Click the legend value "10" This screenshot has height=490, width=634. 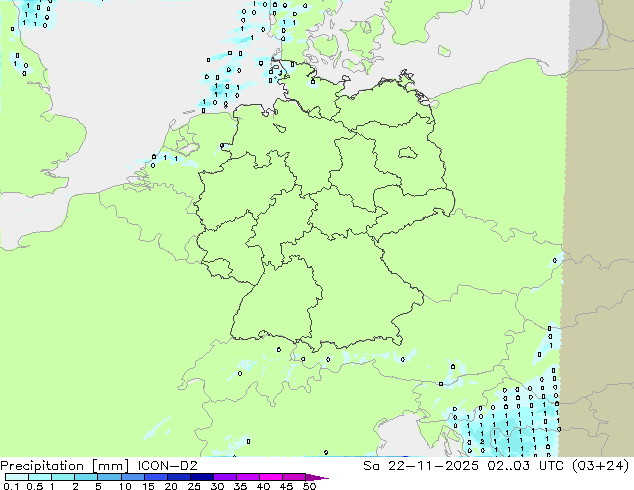pos(125,486)
